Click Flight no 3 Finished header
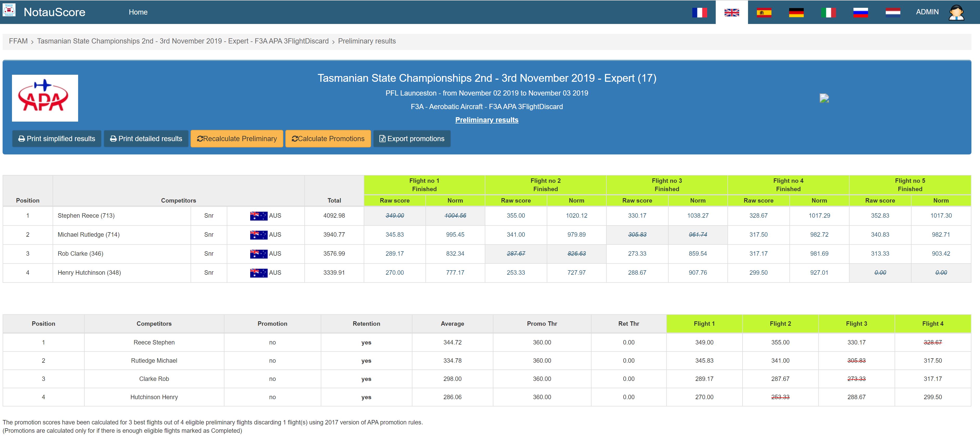 (x=667, y=185)
